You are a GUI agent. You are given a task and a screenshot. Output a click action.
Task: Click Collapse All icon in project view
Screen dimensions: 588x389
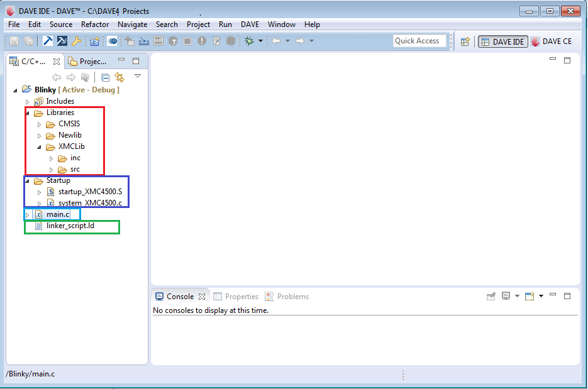pyautogui.click(x=106, y=77)
